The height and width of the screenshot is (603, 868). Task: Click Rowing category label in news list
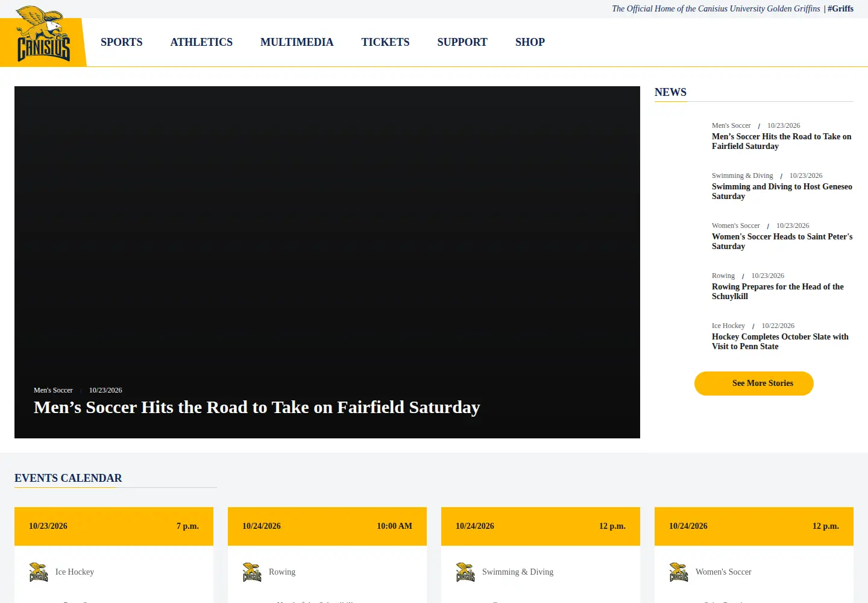(x=723, y=276)
